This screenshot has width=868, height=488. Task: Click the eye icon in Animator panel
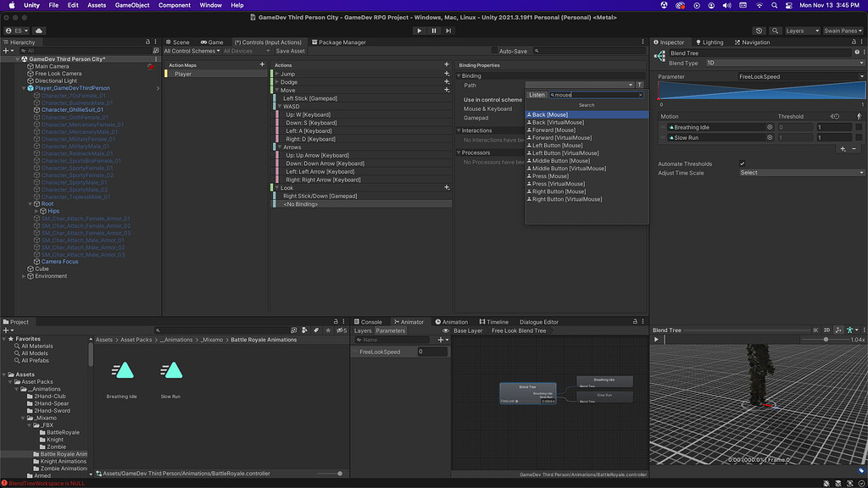tap(446, 330)
